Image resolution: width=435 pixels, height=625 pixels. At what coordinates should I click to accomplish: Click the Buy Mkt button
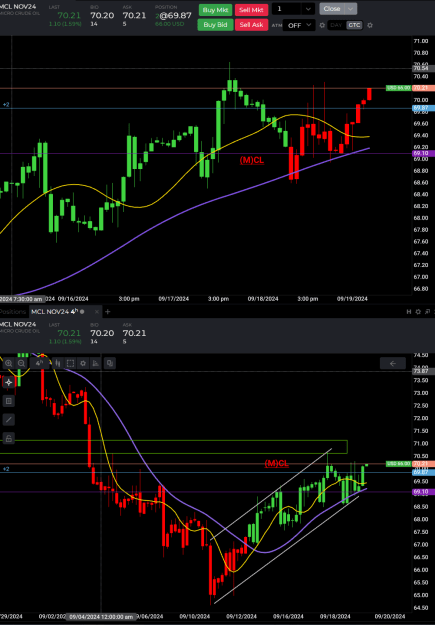(x=215, y=10)
